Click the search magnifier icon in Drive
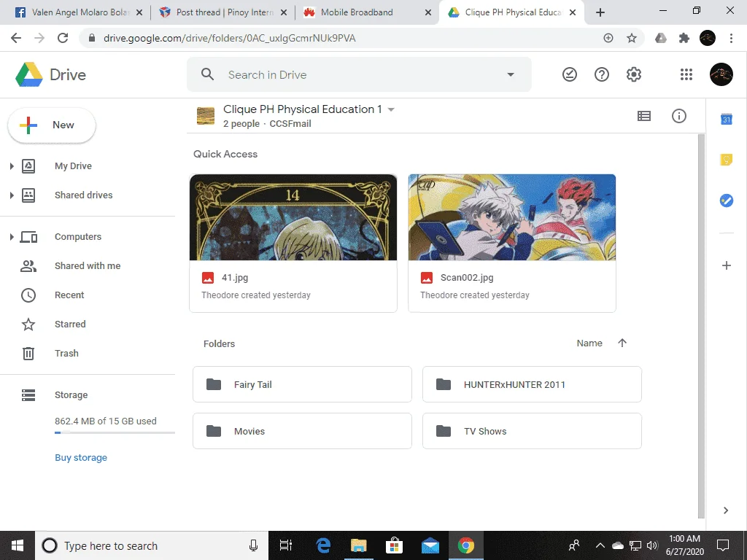The width and height of the screenshot is (747, 560). pyautogui.click(x=207, y=74)
